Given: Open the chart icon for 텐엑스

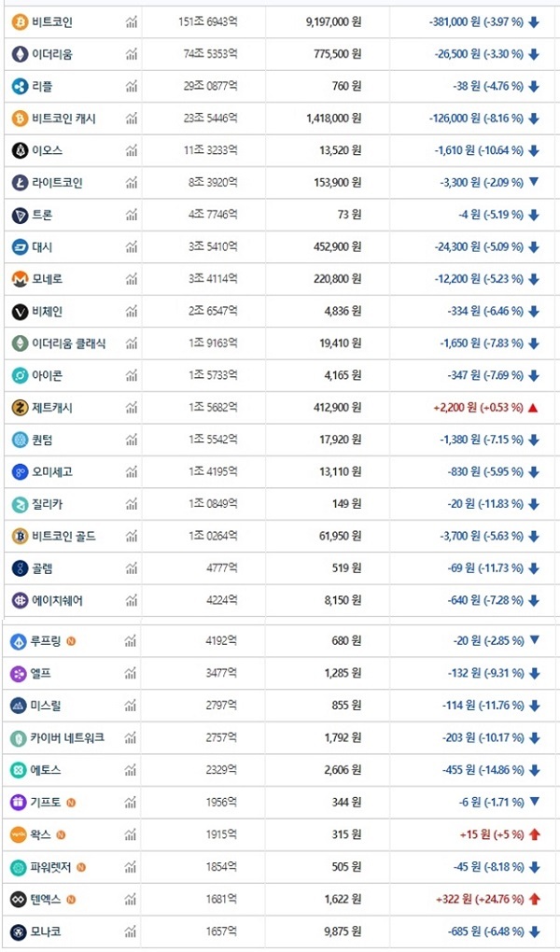Looking at the screenshot, I should tap(132, 899).
